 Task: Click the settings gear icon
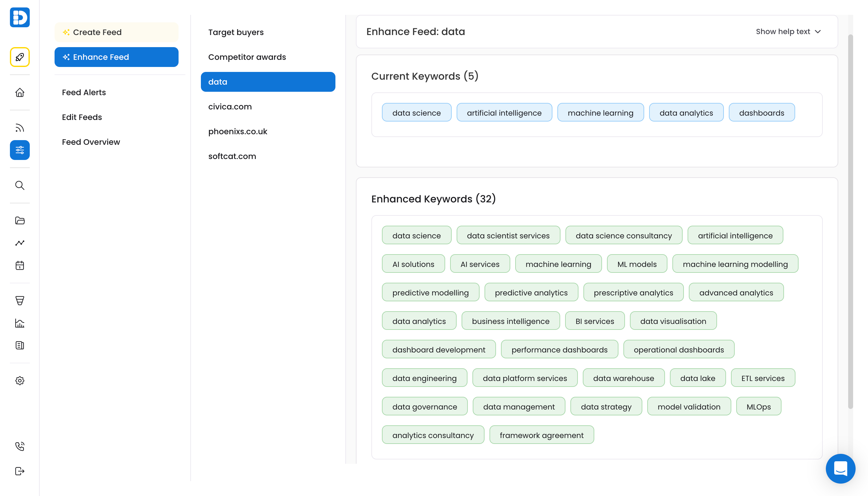[20, 380]
